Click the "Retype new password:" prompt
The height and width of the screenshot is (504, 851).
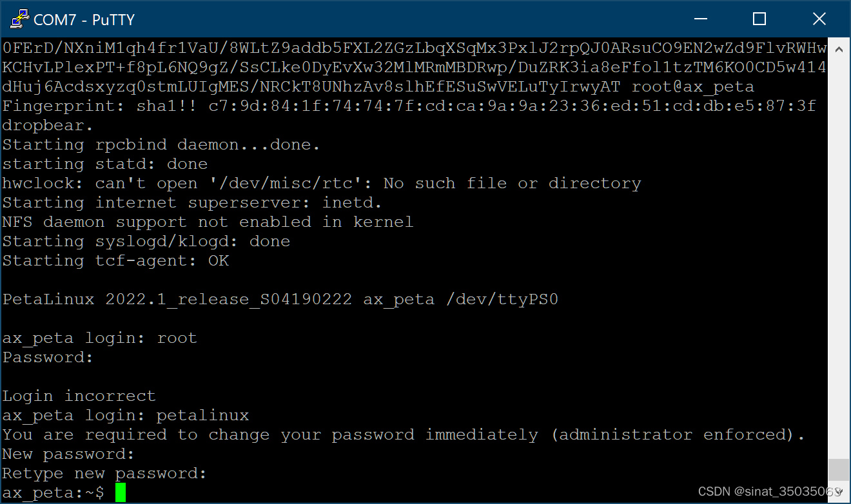(103, 472)
